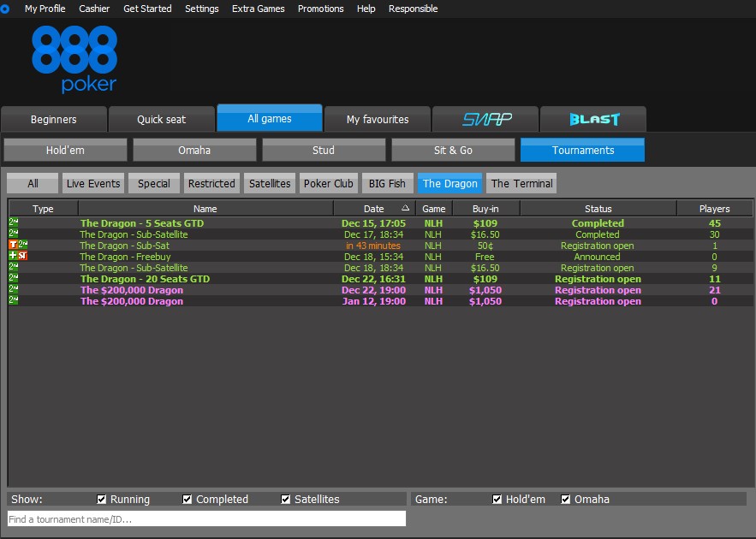Open the Poker Club tab

tap(328, 182)
